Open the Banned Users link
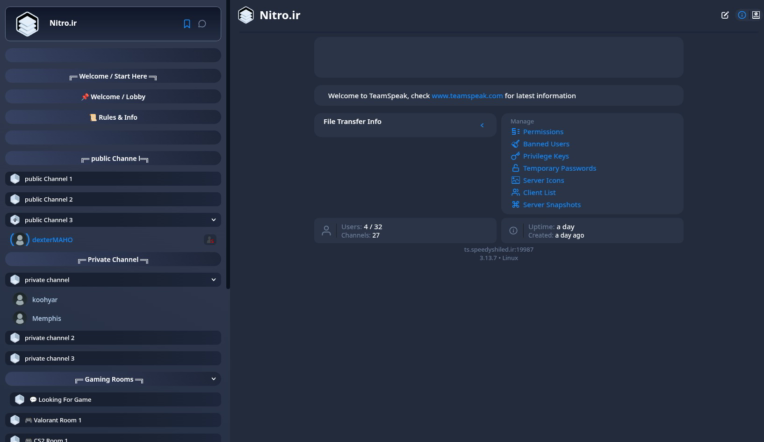 [546, 144]
